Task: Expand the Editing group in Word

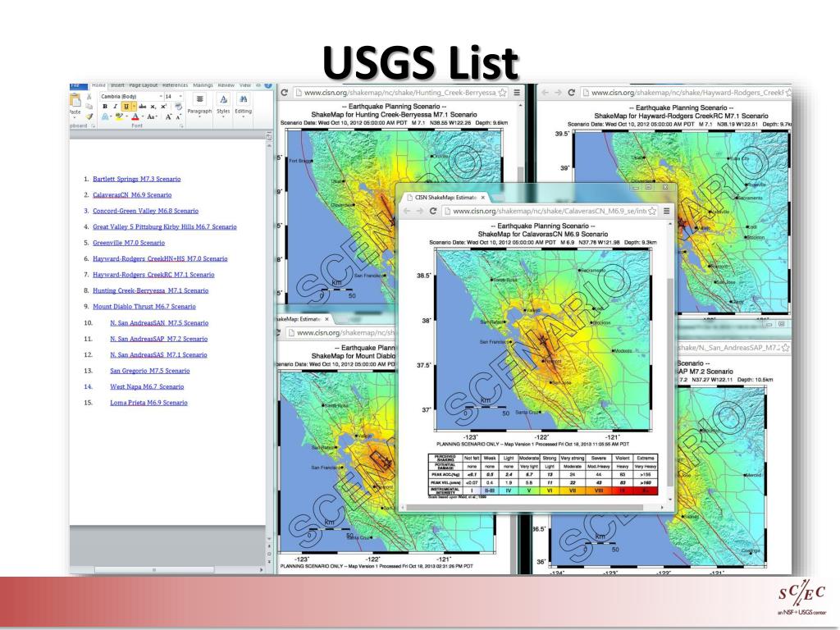Action: pyautogui.click(x=243, y=104)
